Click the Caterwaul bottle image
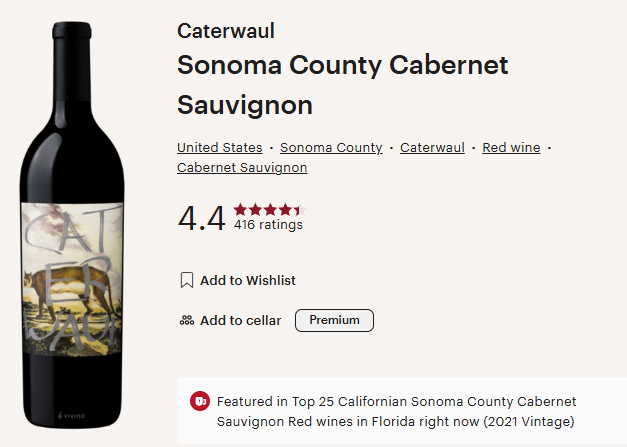Image resolution: width=627 pixels, height=447 pixels. click(72, 225)
